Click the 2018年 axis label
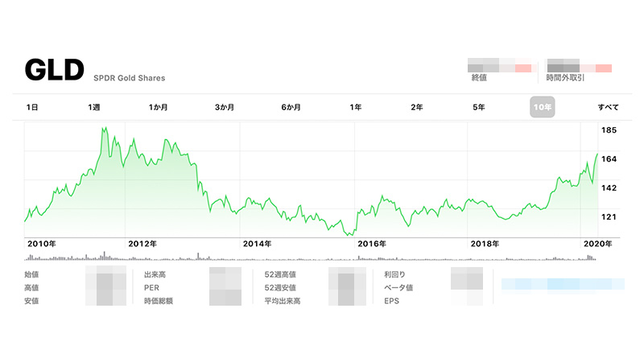Viewport: 644px width, 362px height. point(485,244)
